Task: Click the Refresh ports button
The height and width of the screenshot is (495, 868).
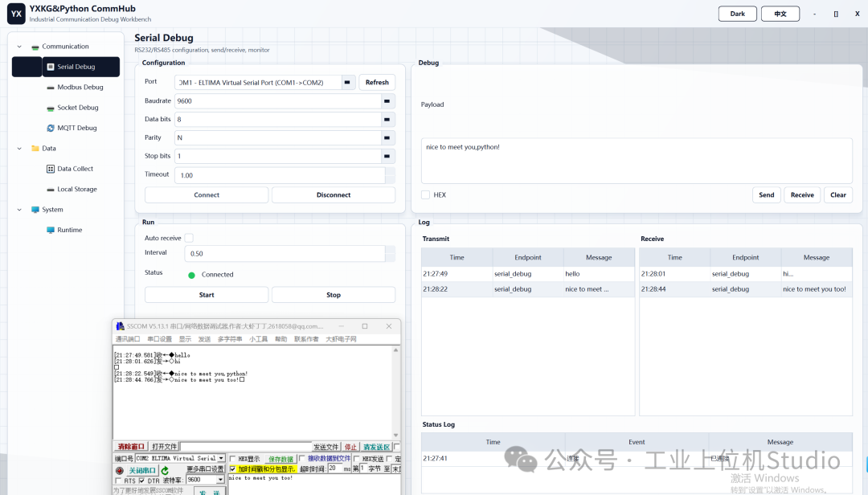Action: (x=377, y=83)
